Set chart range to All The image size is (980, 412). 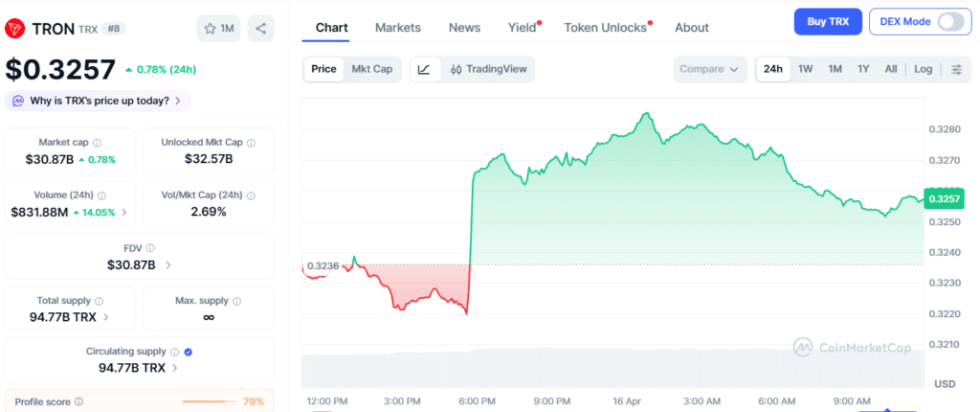click(891, 69)
